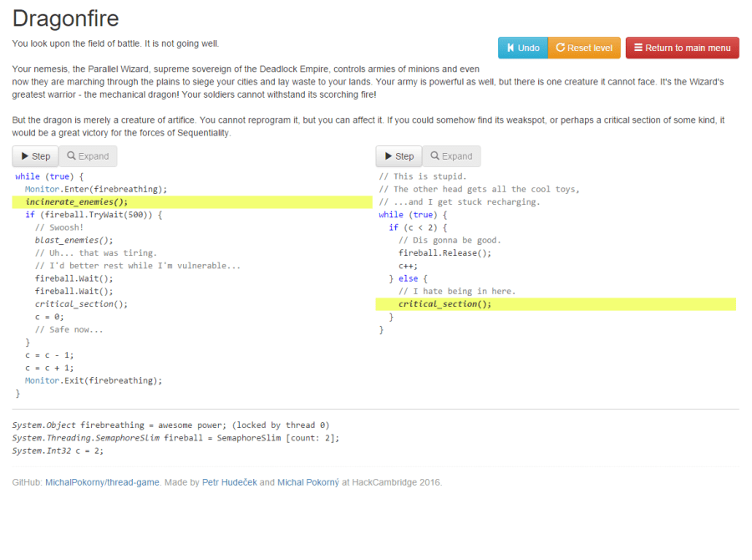Click the if (c < 2) line
The width and height of the screenshot is (752, 560).
click(x=418, y=227)
